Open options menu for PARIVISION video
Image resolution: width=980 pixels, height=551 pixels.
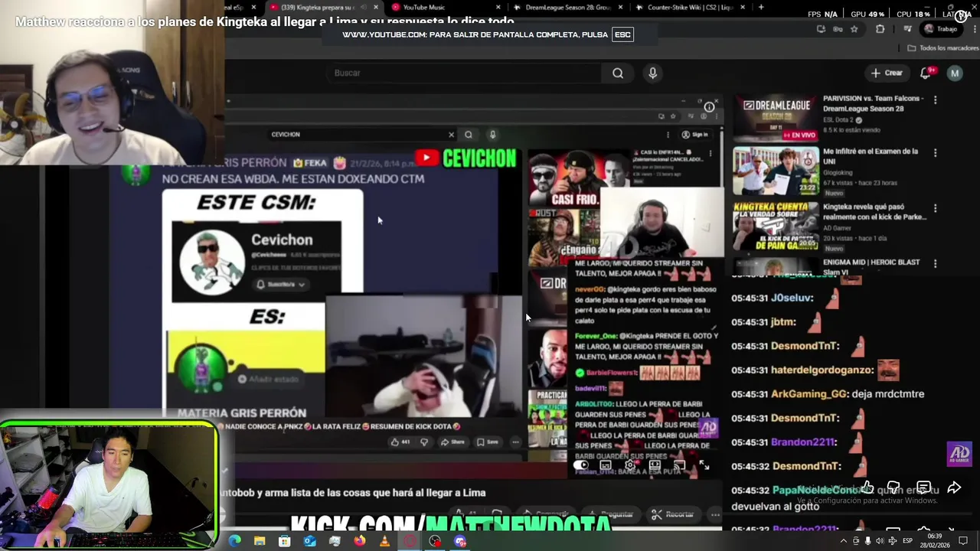[935, 99]
